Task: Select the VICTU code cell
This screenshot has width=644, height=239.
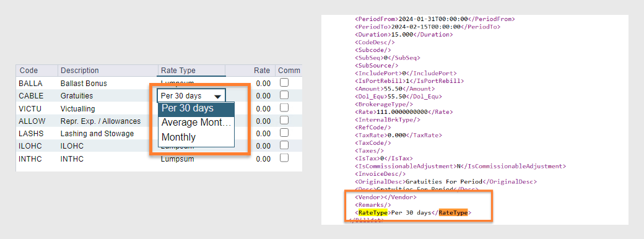Action: [30, 109]
